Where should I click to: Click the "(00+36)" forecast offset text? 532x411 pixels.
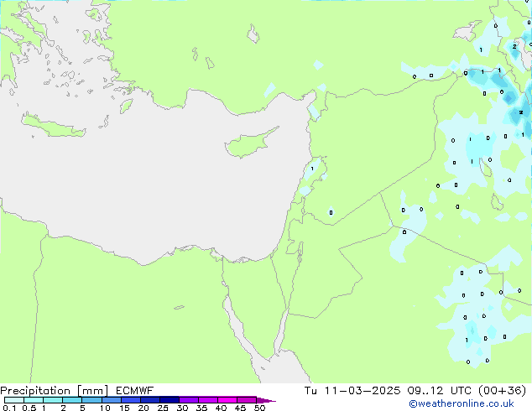(x=502, y=391)
